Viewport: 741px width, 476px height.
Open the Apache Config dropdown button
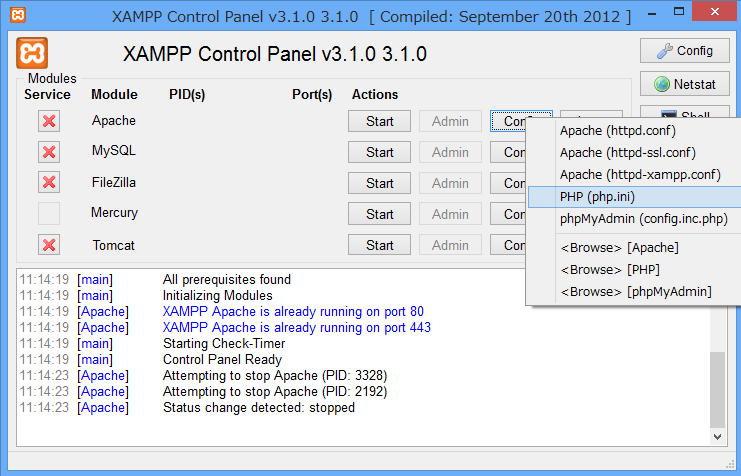508,121
